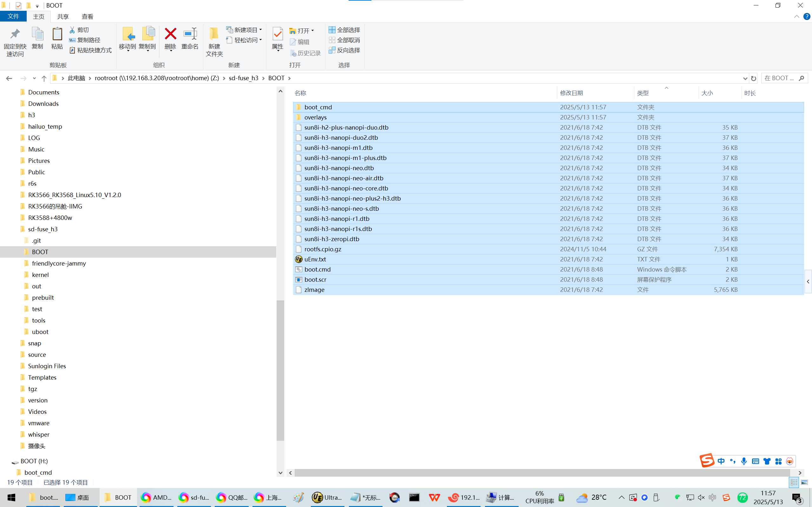Refresh the BOOT folder address bar
The height and width of the screenshot is (507, 812).
pyautogui.click(x=754, y=78)
